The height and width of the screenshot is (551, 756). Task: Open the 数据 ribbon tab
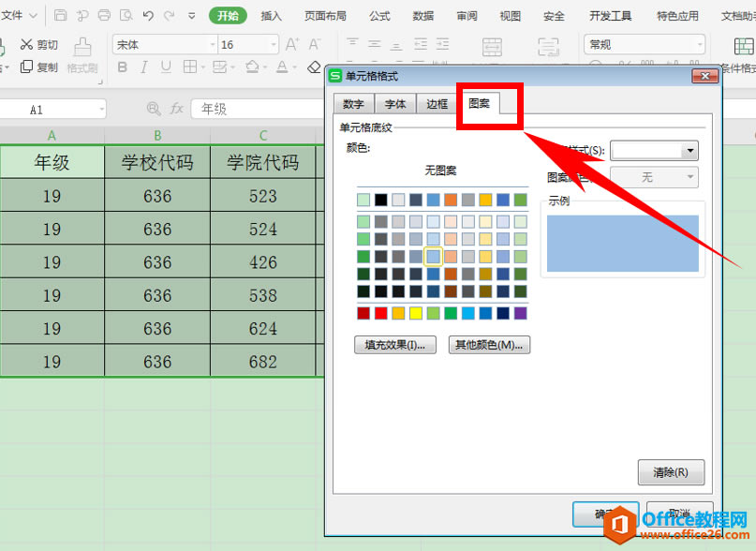click(x=422, y=16)
